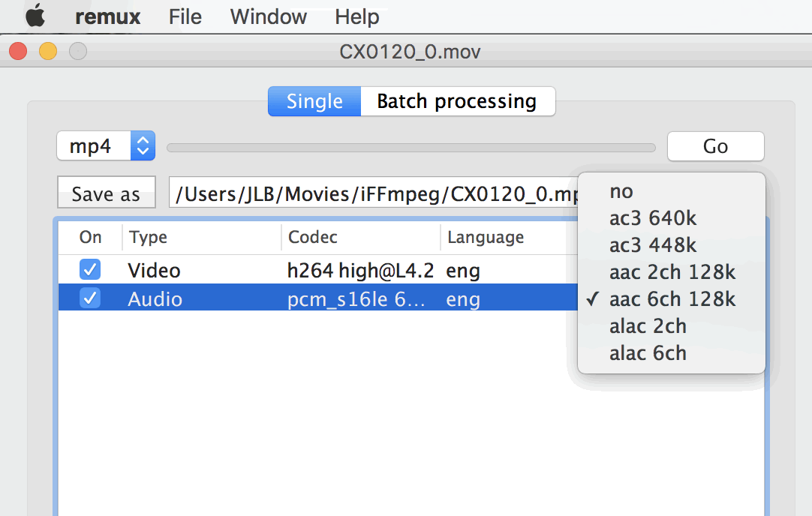812x516 pixels.
Task: Switch to the Single tab
Action: tap(314, 101)
